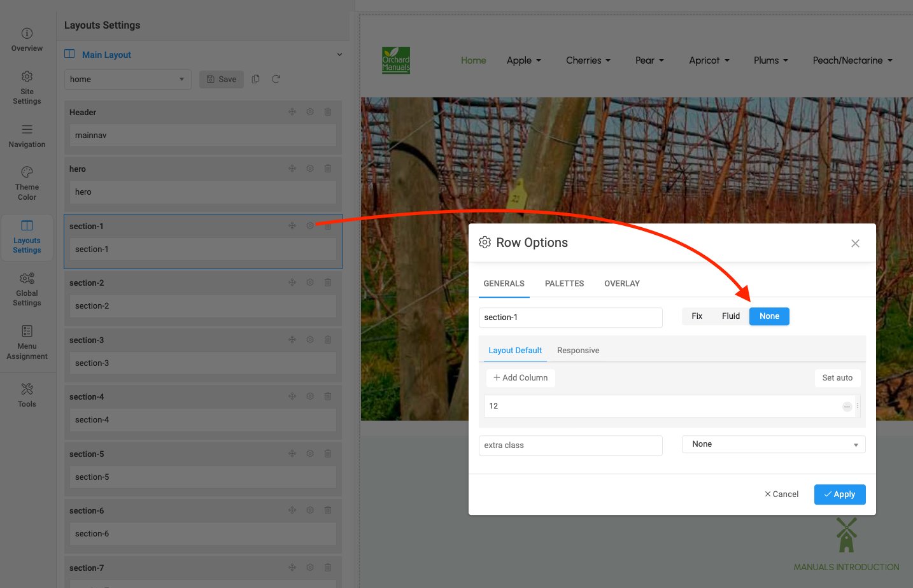
Task: Select the Fluid container option
Action: tap(730, 316)
